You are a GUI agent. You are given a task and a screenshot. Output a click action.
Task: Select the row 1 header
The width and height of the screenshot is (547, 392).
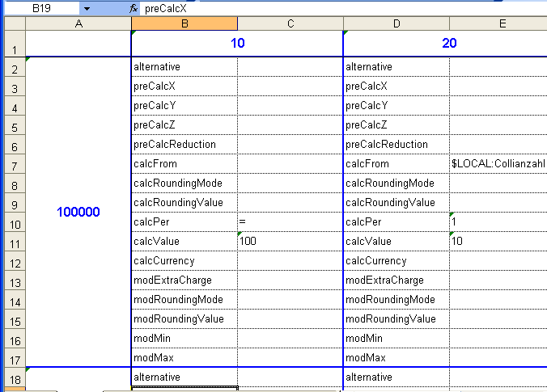tap(15, 44)
